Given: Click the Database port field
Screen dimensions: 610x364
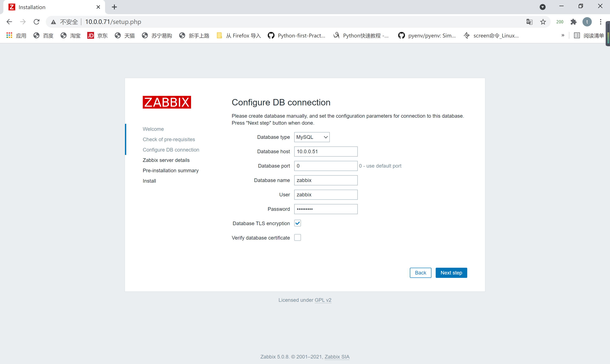Looking at the screenshot, I should tap(326, 166).
